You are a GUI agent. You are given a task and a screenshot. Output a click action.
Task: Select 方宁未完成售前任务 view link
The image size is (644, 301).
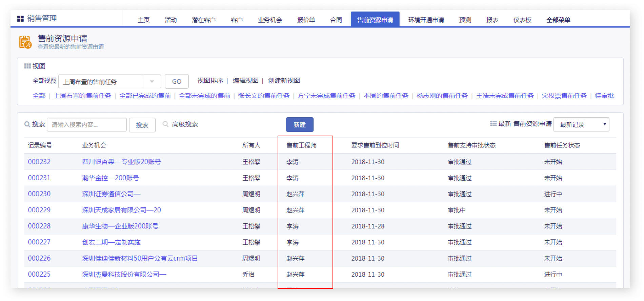click(x=326, y=96)
